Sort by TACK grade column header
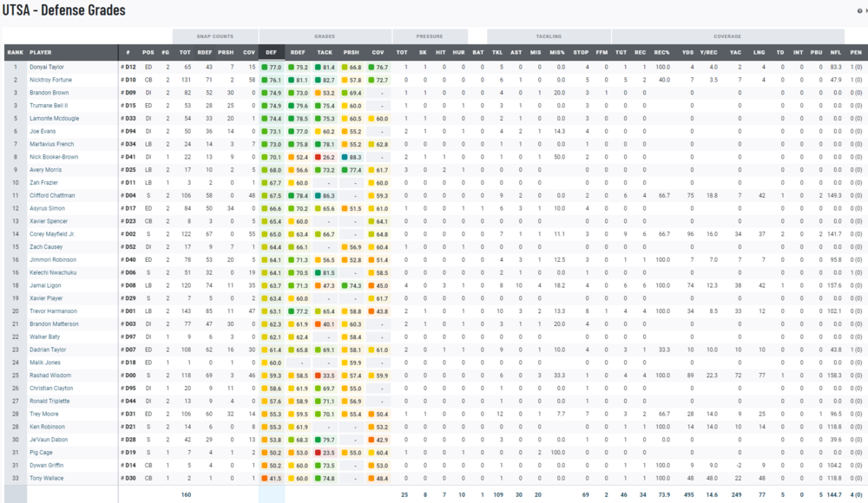This screenshot has height=503, width=868. click(325, 52)
